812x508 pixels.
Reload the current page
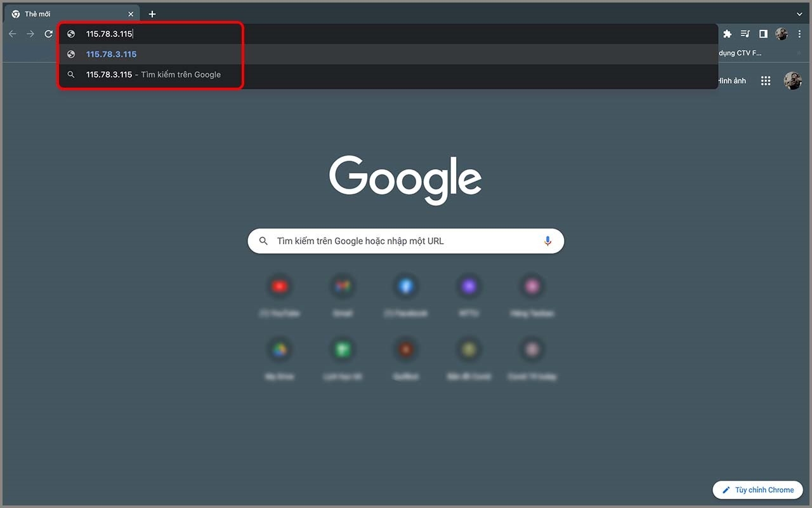tap(48, 34)
